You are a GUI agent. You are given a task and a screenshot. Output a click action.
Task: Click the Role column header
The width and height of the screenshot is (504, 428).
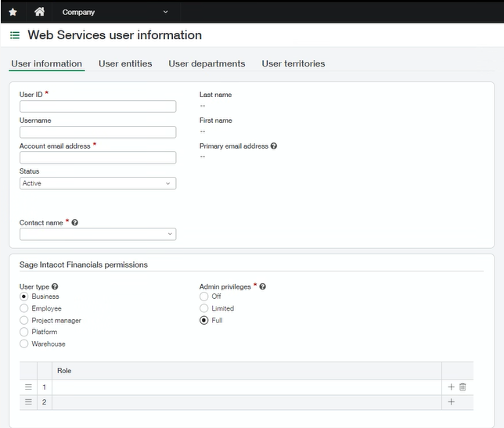coord(247,370)
